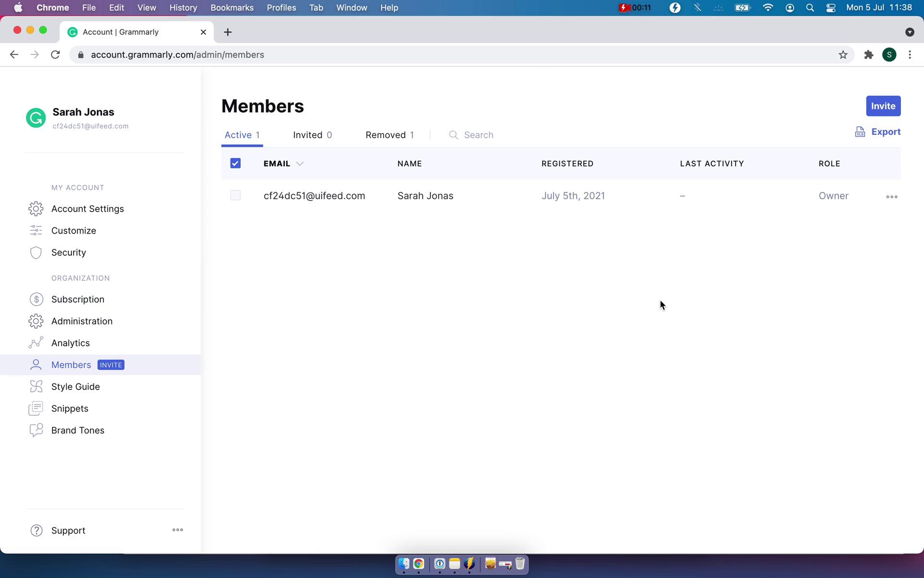Open Style Guide page
Image resolution: width=924 pixels, height=578 pixels.
tap(76, 386)
